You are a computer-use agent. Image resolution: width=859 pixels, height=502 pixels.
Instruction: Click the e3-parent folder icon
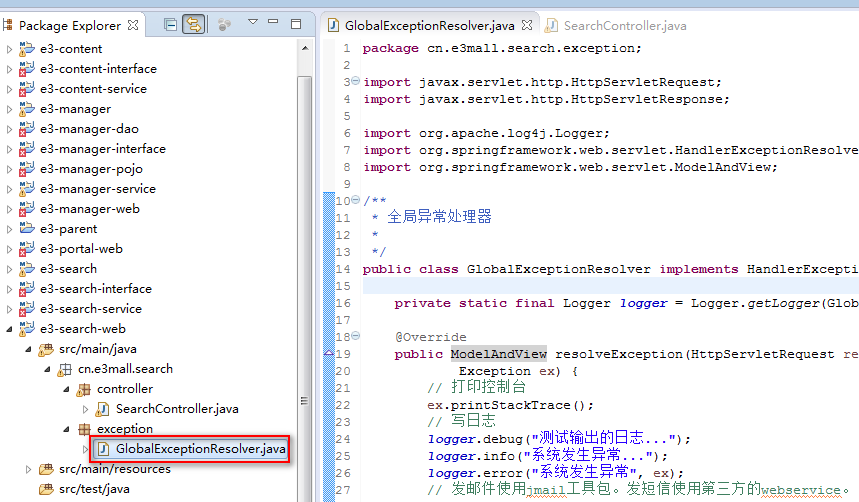(27, 228)
